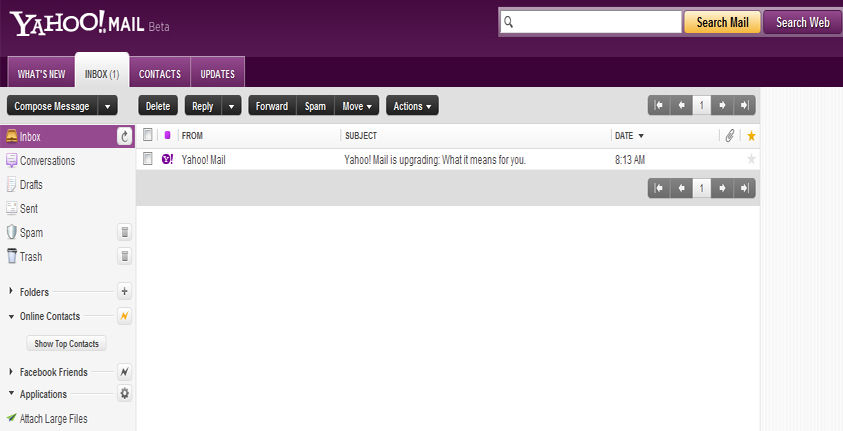The image size is (843, 431).
Task: Open Applications settings gear icon
Action: point(125,394)
